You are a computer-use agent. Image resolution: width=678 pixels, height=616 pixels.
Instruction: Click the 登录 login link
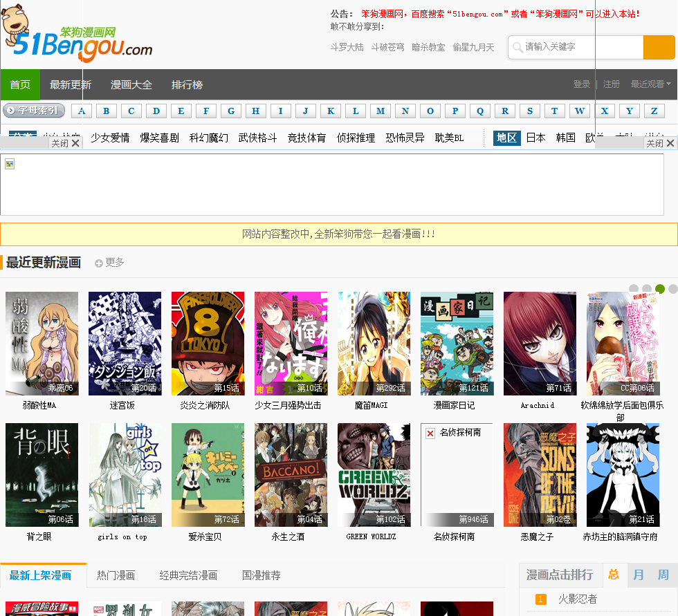point(582,84)
